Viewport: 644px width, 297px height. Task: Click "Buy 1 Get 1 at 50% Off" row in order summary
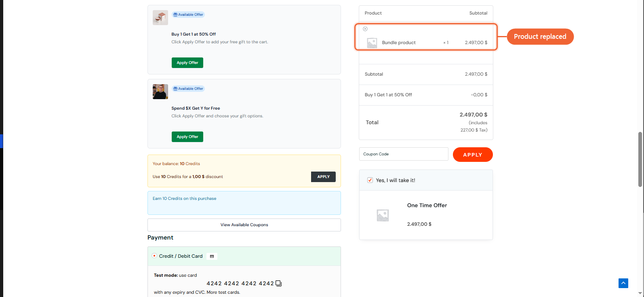[x=426, y=95]
